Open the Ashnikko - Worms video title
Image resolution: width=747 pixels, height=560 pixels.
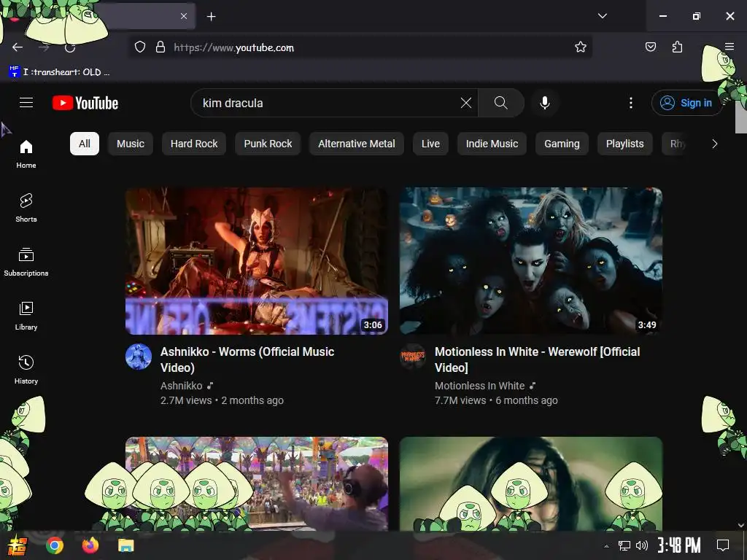(x=247, y=359)
